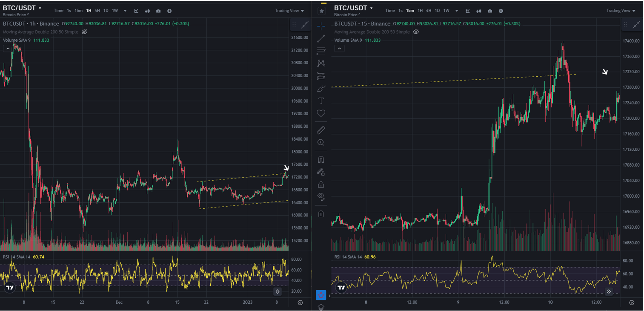This screenshot has width=644, height=311.
Task: Select 1W interval on right chart
Action: (447, 11)
